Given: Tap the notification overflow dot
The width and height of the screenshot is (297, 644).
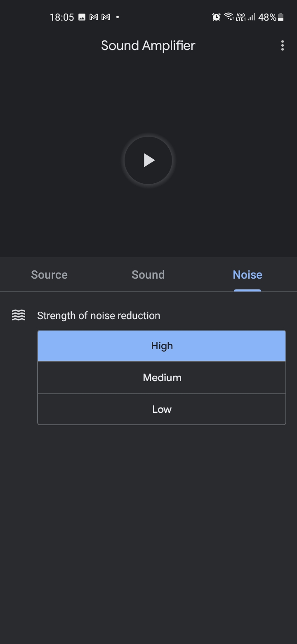Looking at the screenshot, I should 118,17.
